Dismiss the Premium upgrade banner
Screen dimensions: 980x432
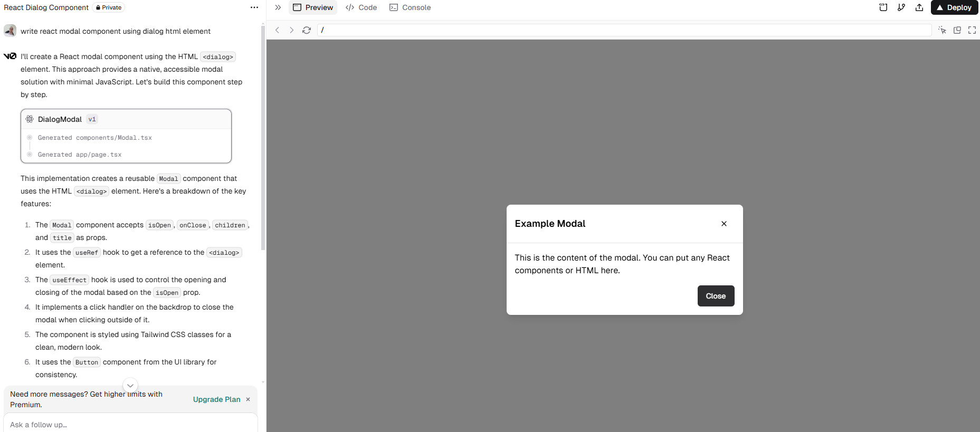coord(248,399)
